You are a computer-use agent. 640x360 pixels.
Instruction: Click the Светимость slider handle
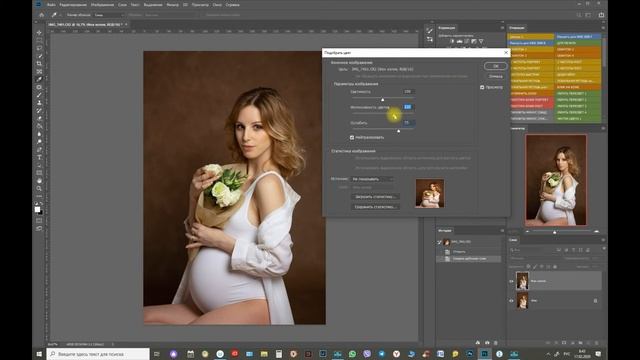[382, 100]
